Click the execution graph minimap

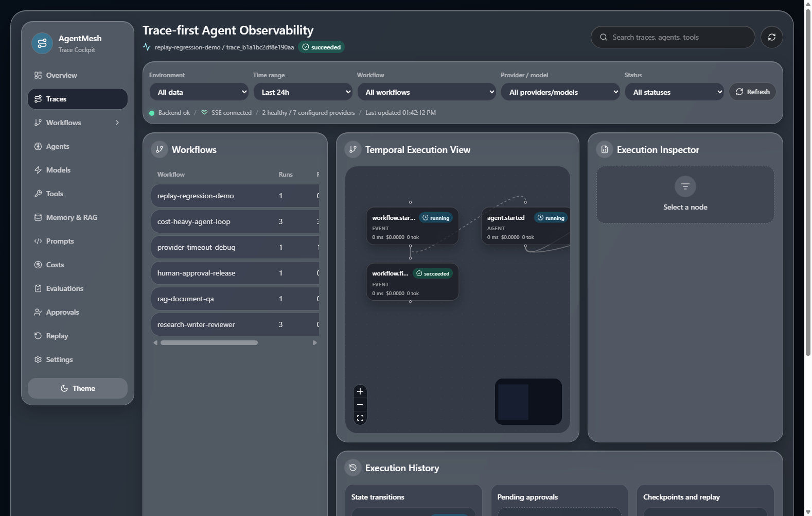click(528, 402)
